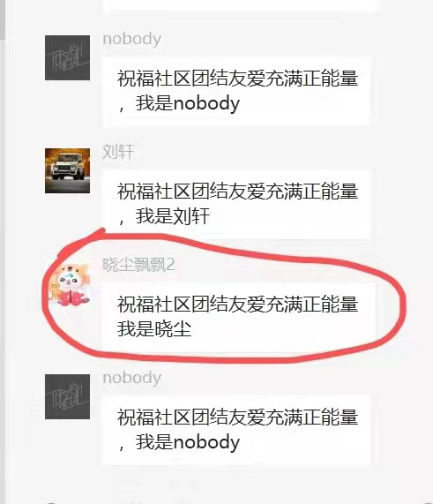
Task: Click the sender name 刘轩
Action: coord(118,152)
